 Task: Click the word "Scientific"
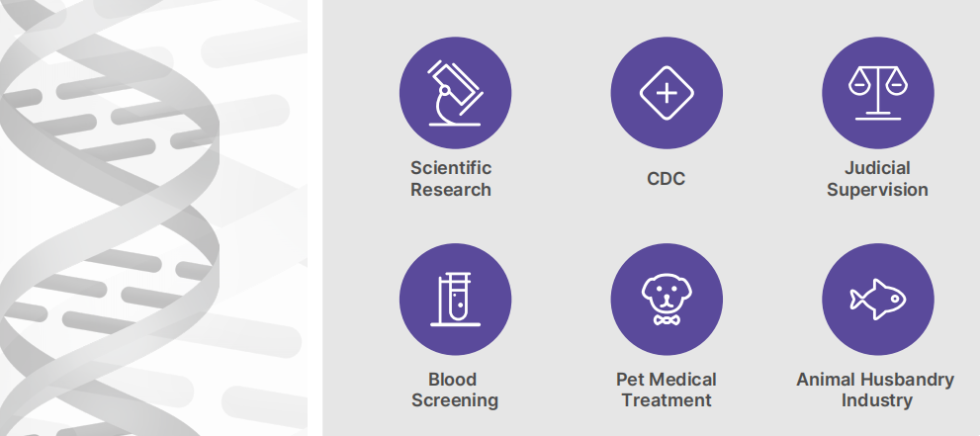(451, 168)
